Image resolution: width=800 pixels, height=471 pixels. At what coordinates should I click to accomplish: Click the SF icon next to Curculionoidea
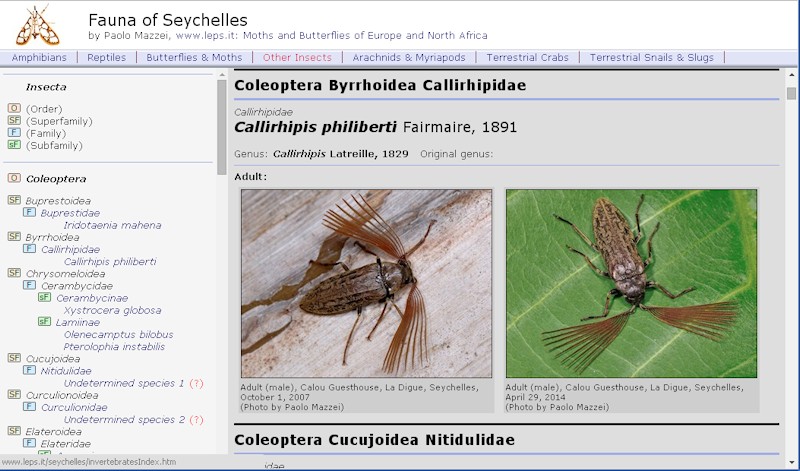click(x=14, y=395)
